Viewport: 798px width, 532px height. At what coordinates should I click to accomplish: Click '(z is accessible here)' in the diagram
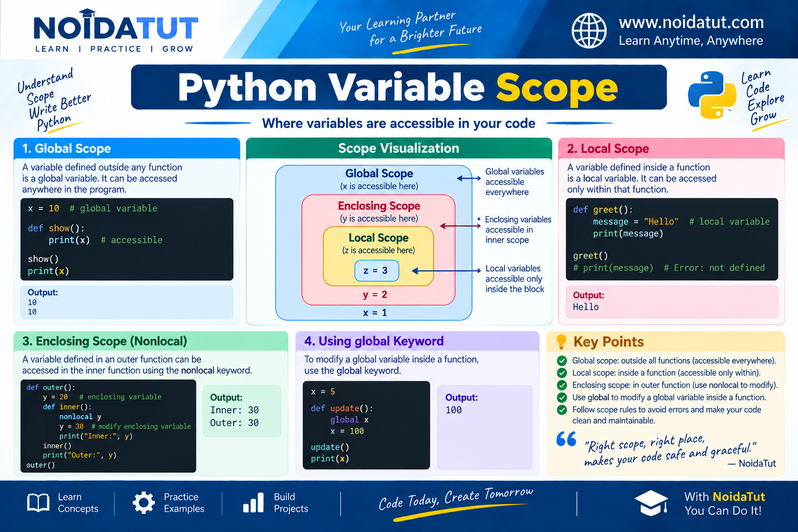(x=379, y=250)
